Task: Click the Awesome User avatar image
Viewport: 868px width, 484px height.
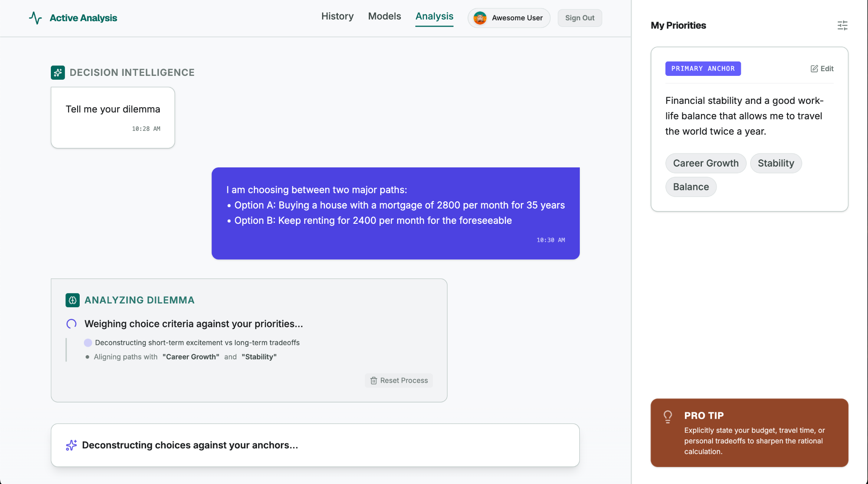Action: [480, 18]
